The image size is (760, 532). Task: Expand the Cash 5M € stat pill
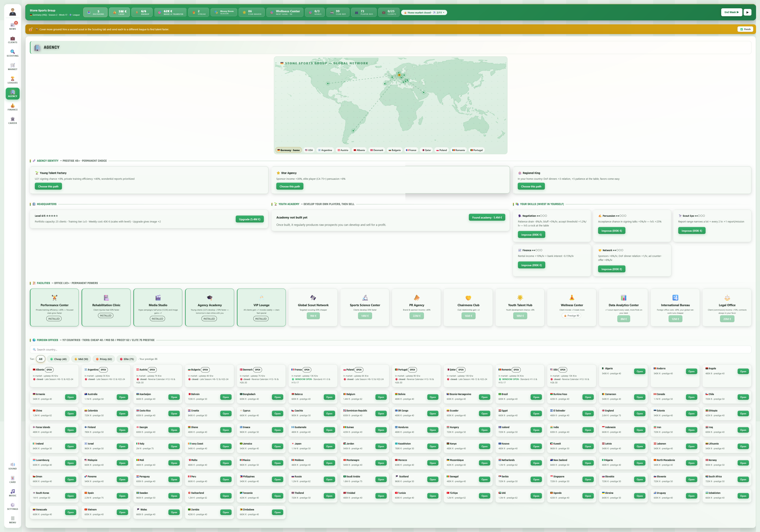(x=119, y=13)
